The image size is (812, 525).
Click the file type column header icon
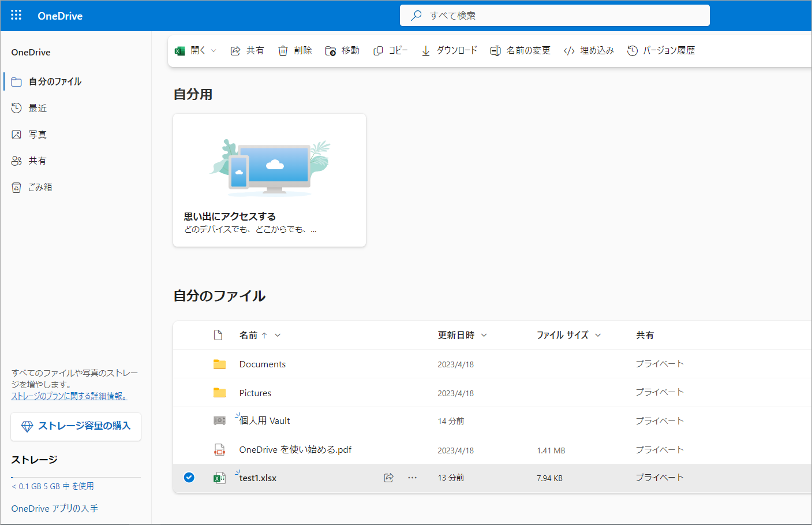(218, 335)
